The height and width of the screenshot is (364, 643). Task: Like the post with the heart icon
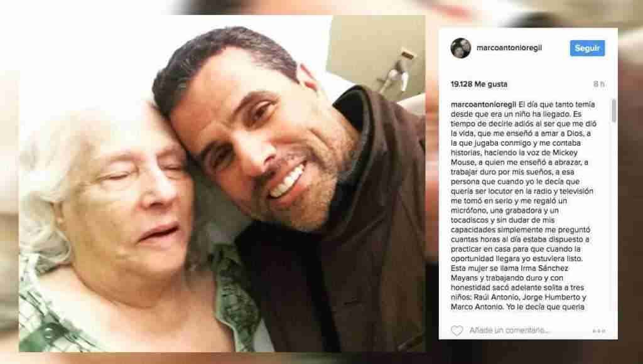tap(457, 330)
